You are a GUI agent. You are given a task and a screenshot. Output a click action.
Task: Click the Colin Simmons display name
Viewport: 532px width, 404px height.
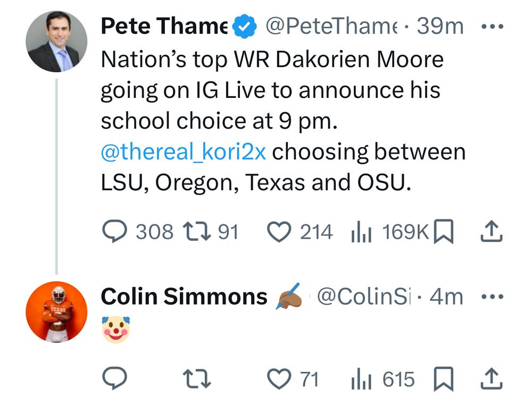[x=184, y=297]
